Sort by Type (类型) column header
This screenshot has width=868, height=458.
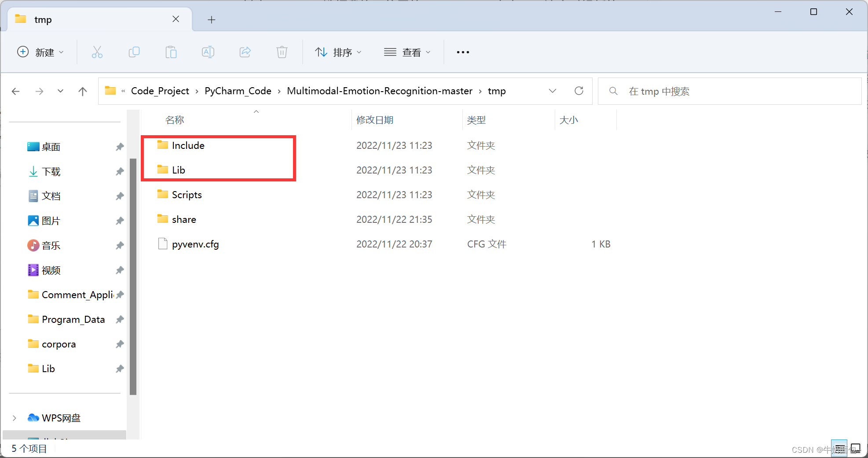coord(476,120)
